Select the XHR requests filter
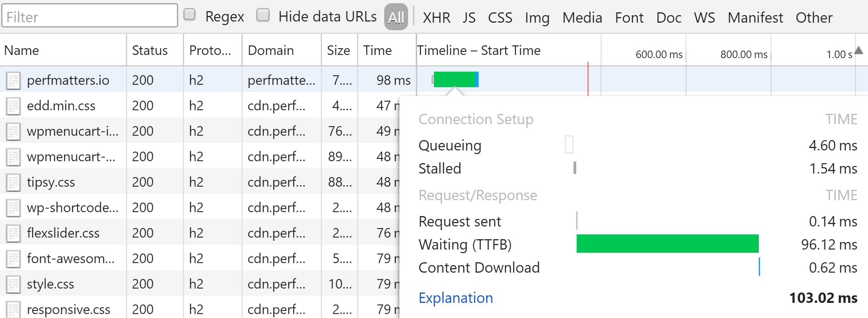This screenshot has width=868, height=318. click(437, 17)
